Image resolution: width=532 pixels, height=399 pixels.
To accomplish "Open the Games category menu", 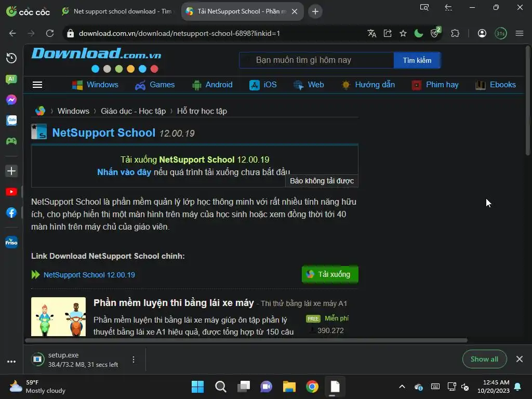I will coord(155,85).
